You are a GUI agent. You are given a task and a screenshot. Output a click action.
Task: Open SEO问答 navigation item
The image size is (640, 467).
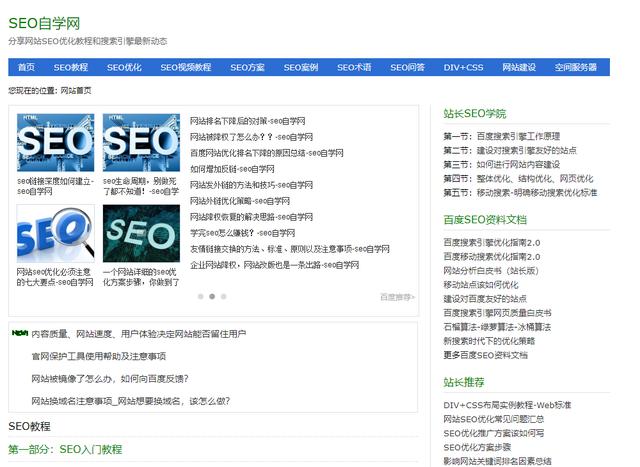[407, 67]
